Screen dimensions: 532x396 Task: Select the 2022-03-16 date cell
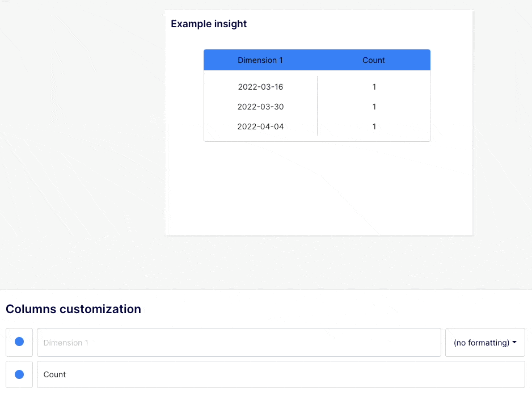pyautogui.click(x=260, y=87)
